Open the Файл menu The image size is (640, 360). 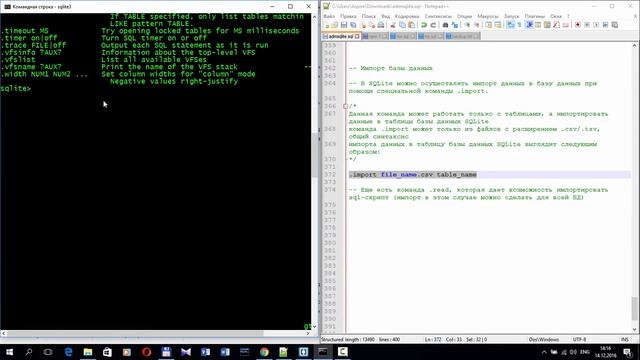(x=329, y=16)
